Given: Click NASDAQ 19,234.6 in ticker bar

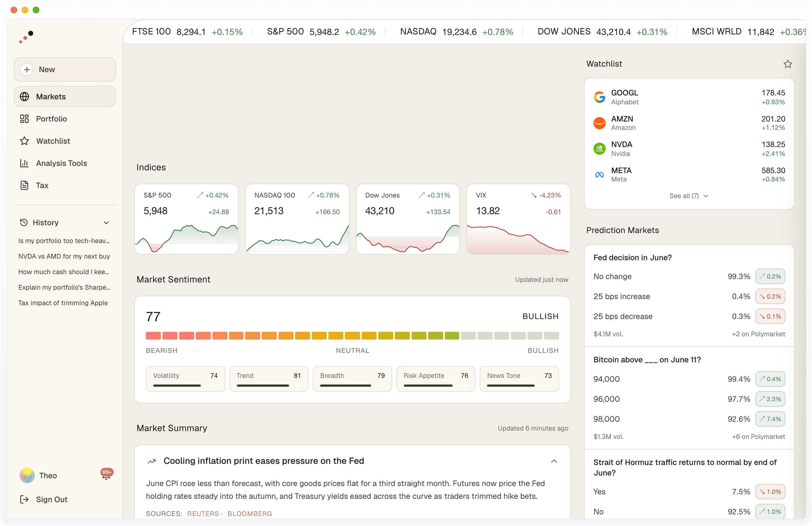Looking at the screenshot, I should 456,32.
